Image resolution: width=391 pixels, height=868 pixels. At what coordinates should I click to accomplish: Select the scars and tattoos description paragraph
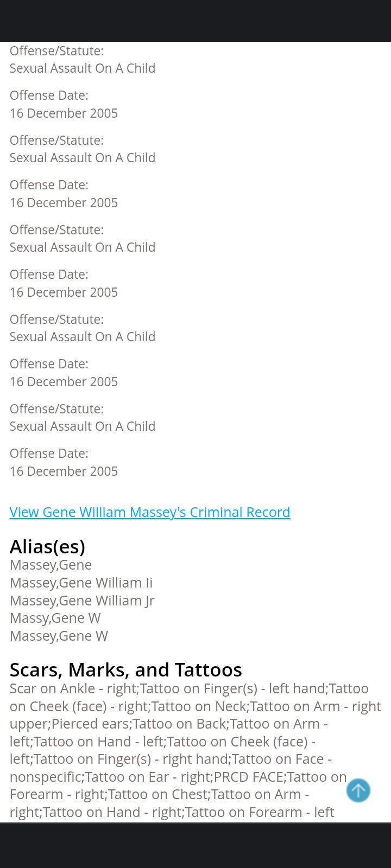pyautogui.click(x=195, y=750)
